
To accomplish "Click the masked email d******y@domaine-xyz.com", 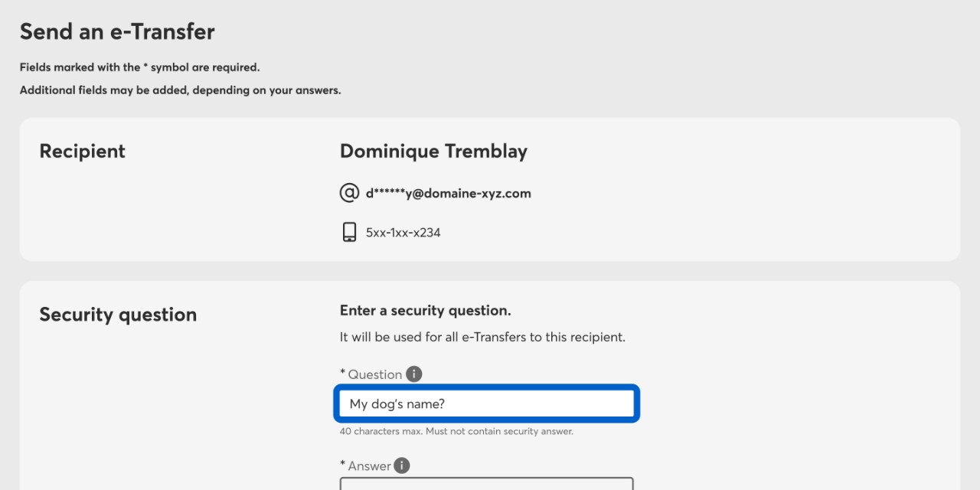I will click(x=448, y=194).
